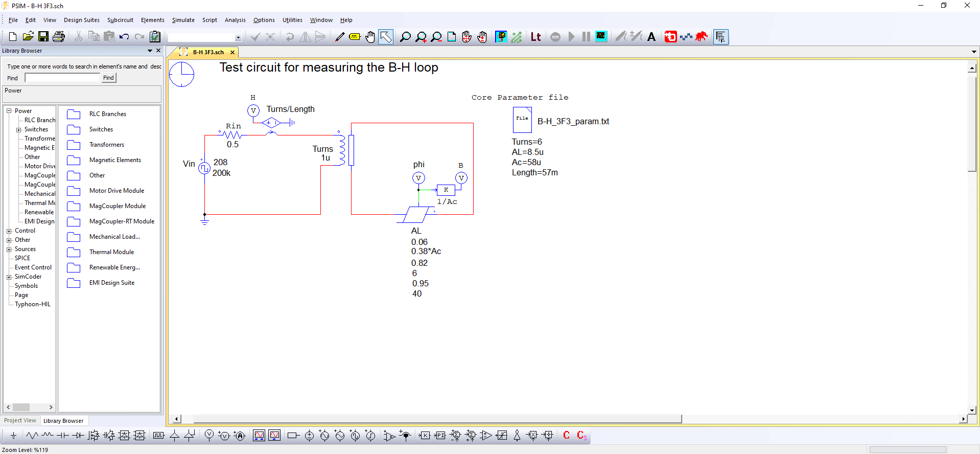The image size is (980, 454).
Task: Switch to the Project View tab
Action: coord(20,421)
